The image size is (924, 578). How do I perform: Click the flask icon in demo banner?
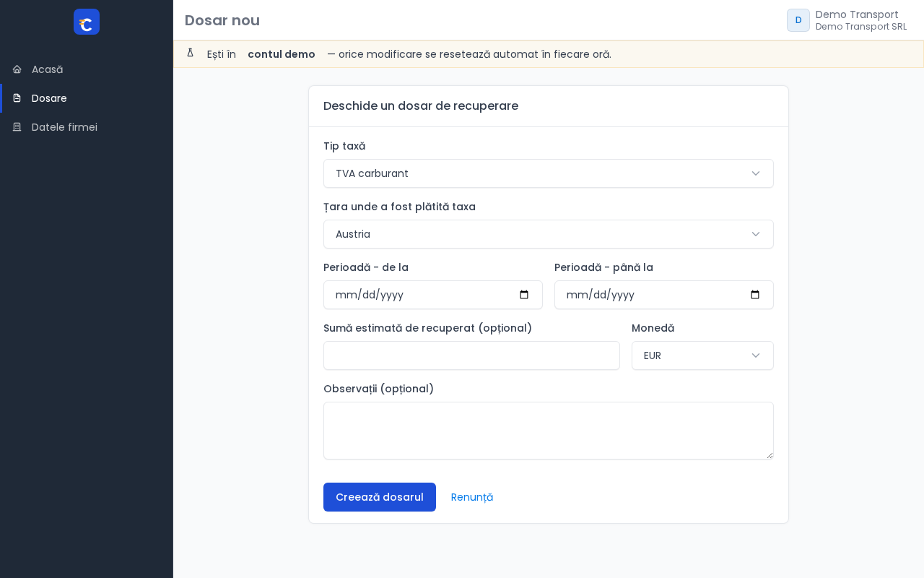point(191,53)
